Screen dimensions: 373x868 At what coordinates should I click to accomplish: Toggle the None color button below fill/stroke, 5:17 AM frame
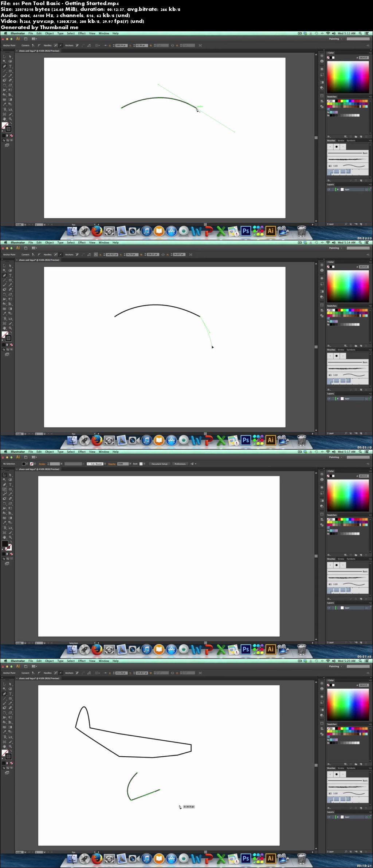(12, 554)
